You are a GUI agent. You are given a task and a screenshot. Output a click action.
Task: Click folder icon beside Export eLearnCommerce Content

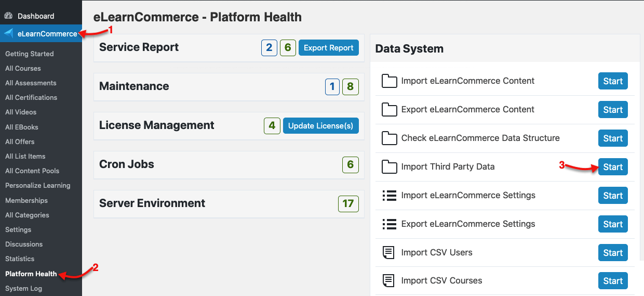[390, 110]
